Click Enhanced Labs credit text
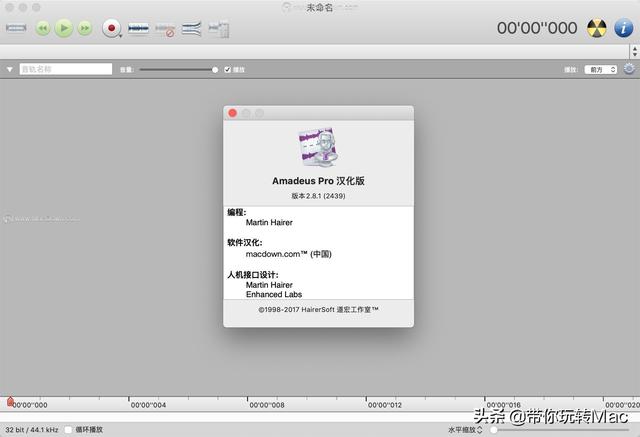 (x=274, y=294)
